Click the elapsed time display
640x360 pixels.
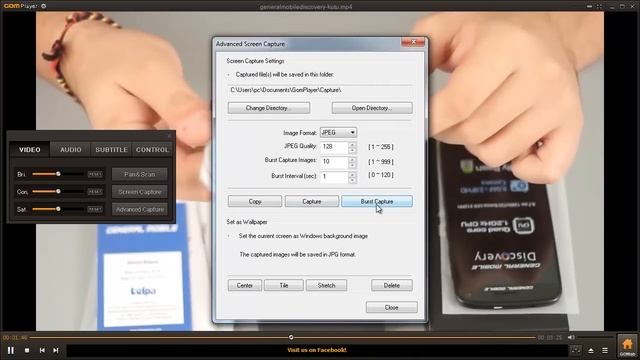15,338
